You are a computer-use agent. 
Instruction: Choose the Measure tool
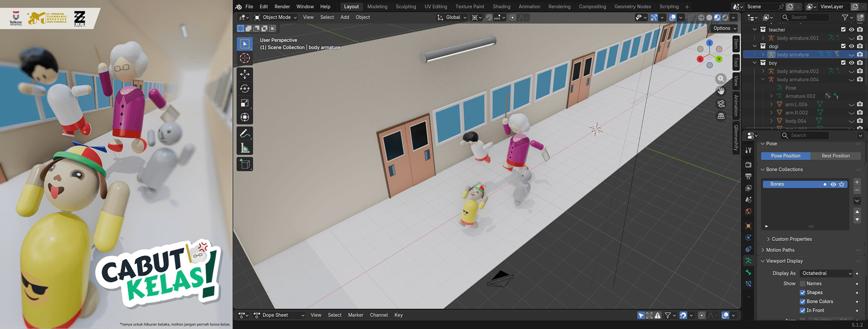click(245, 148)
